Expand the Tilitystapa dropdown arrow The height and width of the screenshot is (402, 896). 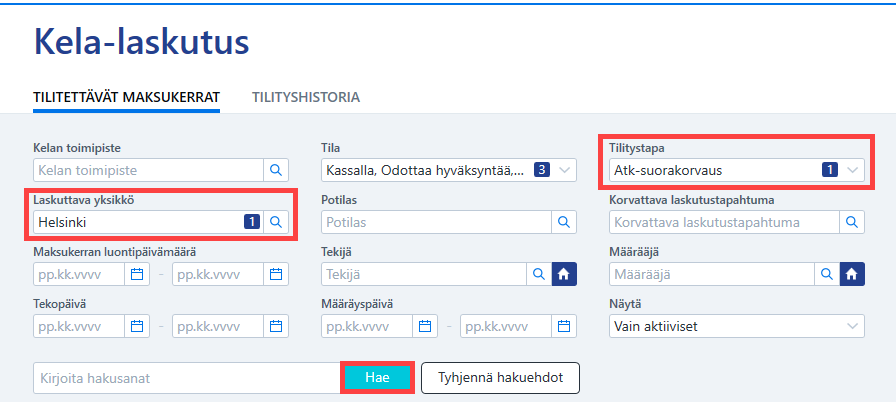click(853, 170)
